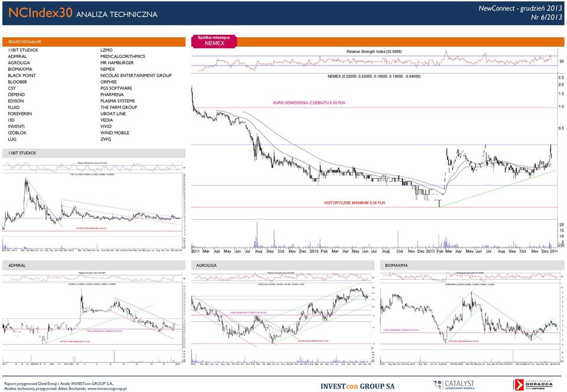Click DEPEND company name
Screen dimensions: 567x392
pyautogui.click(x=17, y=94)
